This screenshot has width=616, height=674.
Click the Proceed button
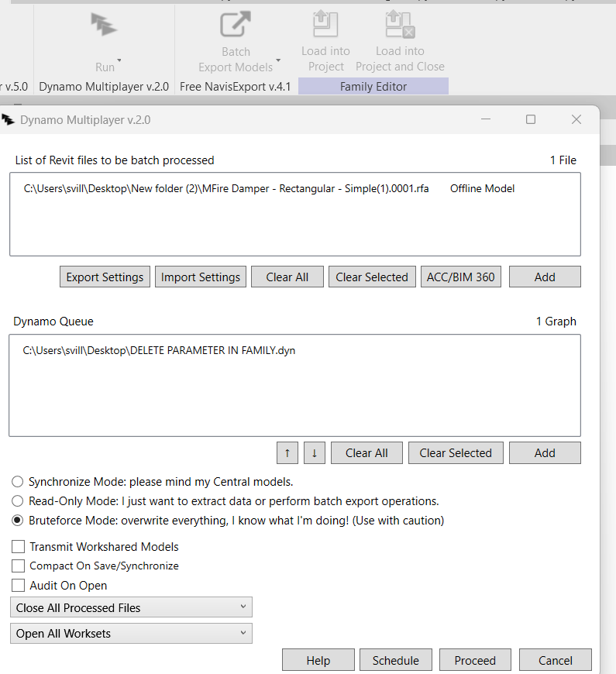(475, 660)
